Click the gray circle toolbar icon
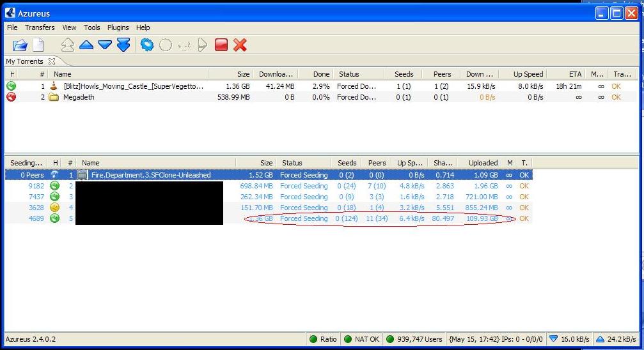Viewport: 644px width, 350px height. (x=166, y=45)
